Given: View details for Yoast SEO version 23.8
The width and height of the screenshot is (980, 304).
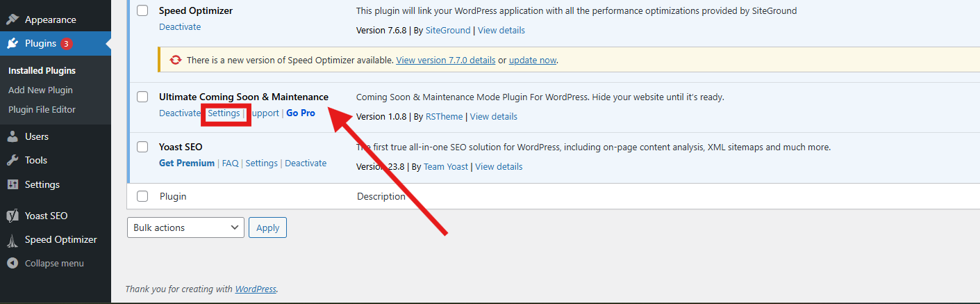Looking at the screenshot, I should 499,166.
